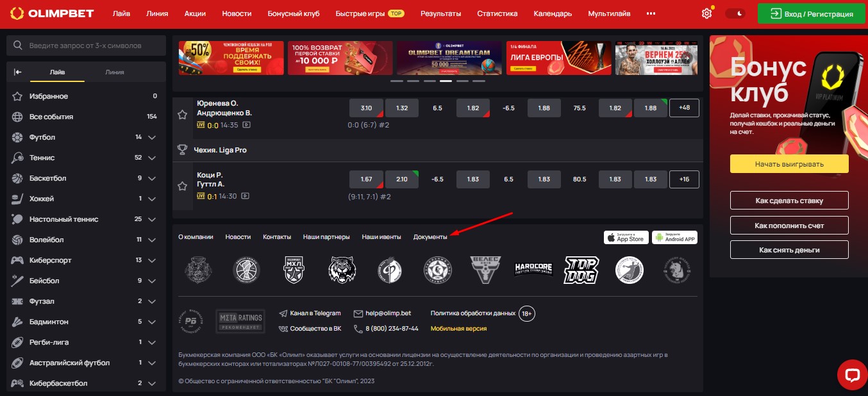
Task: Expand the Хоккей category chevron
Action: [x=152, y=199]
